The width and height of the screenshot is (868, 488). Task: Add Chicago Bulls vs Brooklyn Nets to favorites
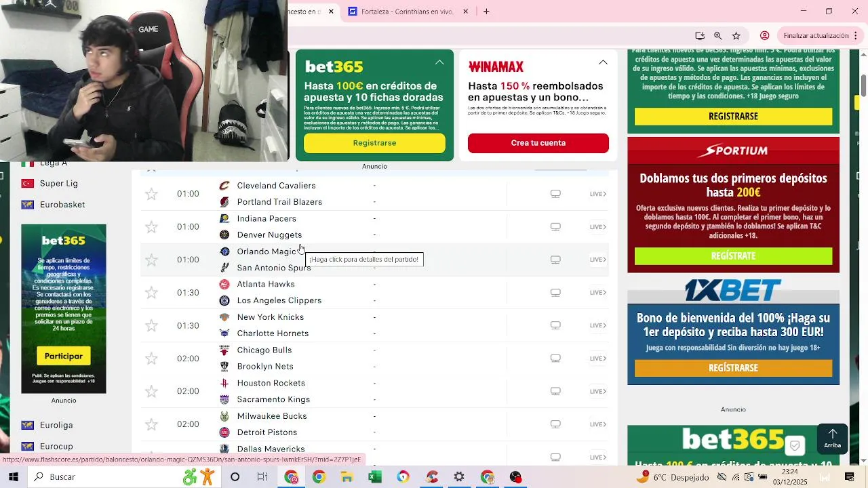[x=151, y=359]
